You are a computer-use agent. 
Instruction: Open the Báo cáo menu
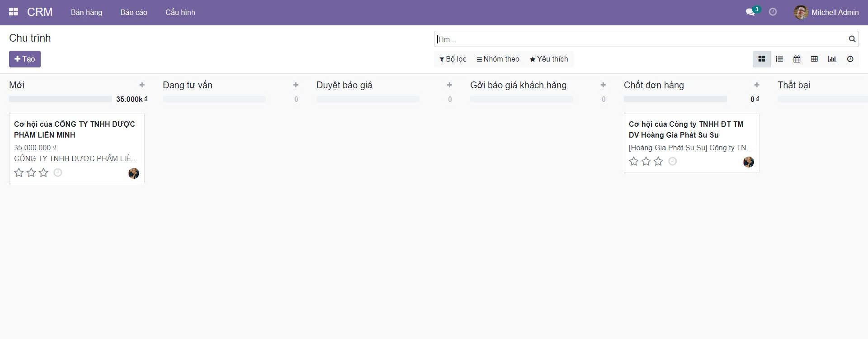pyautogui.click(x=134, y=12)
